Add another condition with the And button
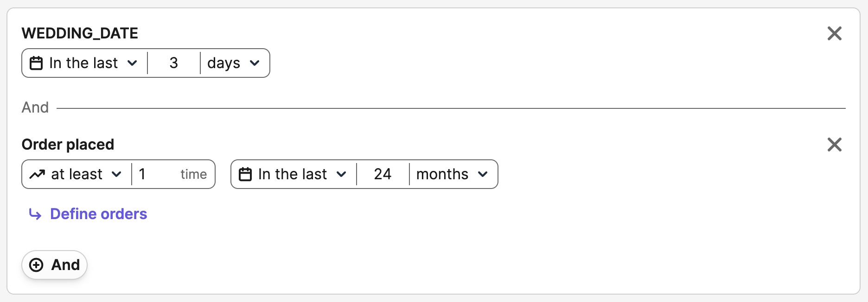 (x=55, y=265)
